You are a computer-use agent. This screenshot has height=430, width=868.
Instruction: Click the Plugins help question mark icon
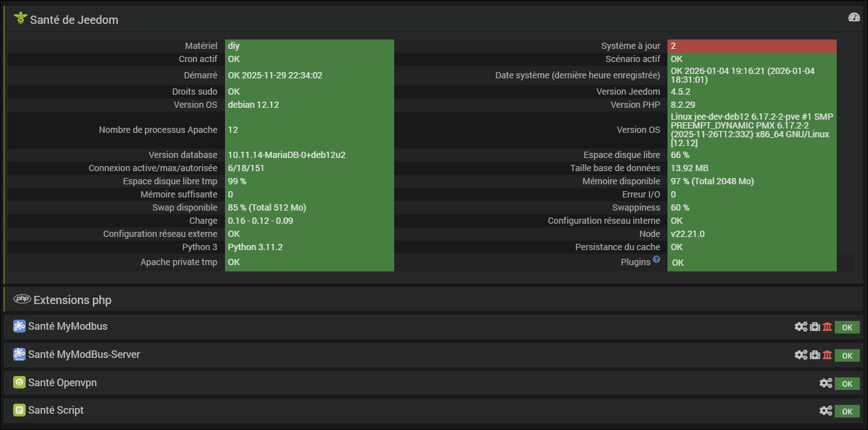pyautogui.click(x=656, y=260)
